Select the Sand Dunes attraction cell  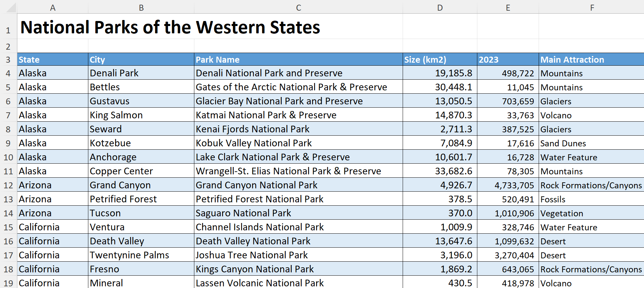pyautogui.click(x=591, y=143)
